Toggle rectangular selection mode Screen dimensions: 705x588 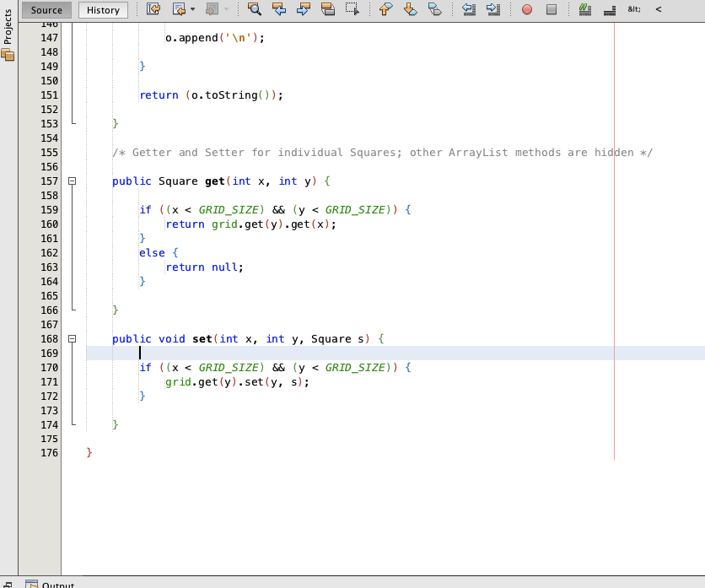353,9
